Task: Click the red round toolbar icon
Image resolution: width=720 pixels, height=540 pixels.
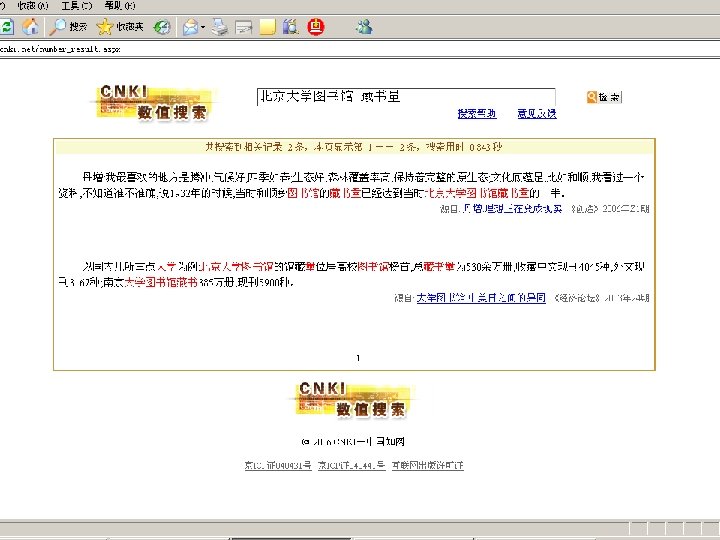Action: (315, 27)
